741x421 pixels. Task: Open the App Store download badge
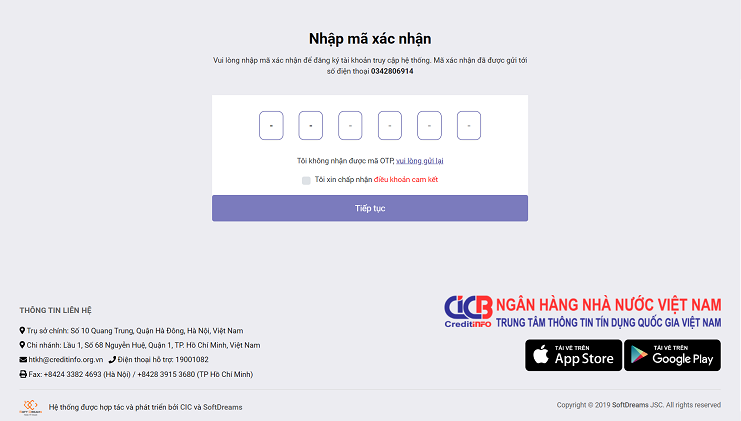(x=573, y=355)
